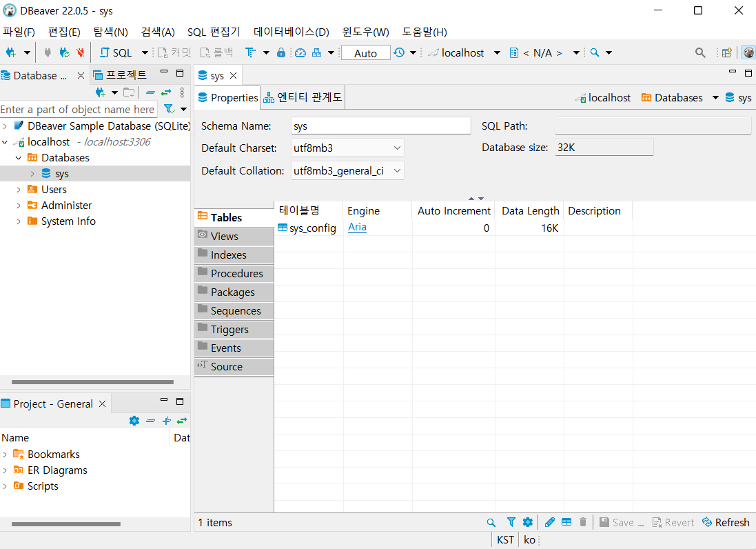Screen dimensions: 756x549
Task: Click the Reconnect plug icon with green arrows
Action: point(64,52)
